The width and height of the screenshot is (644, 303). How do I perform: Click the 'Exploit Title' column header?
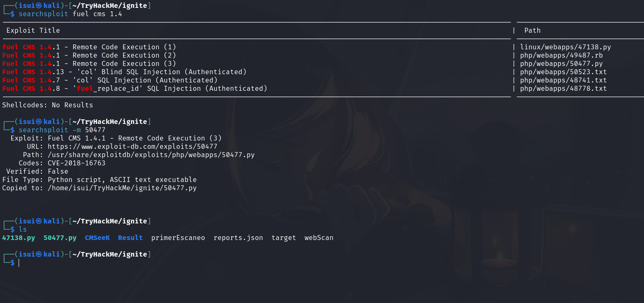tap(33, 30)
